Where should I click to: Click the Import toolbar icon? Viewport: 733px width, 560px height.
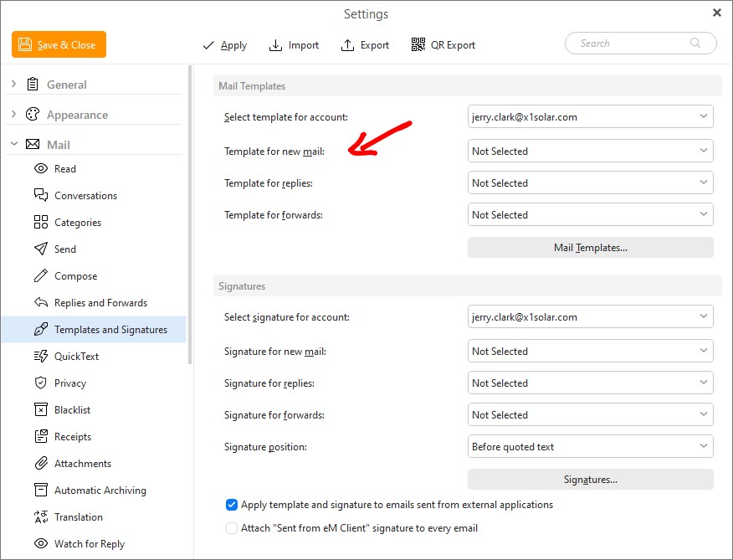coord(275,44)
